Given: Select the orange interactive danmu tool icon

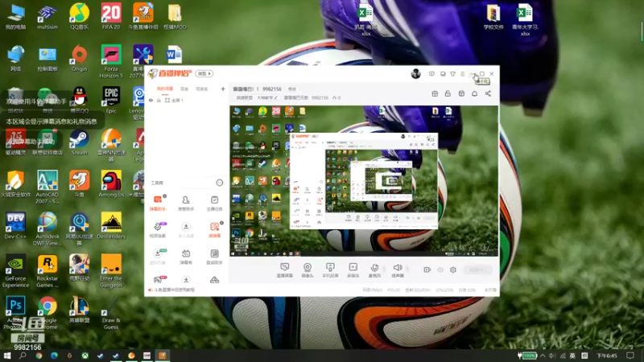Looking at the screenshot, I should 214,230.
